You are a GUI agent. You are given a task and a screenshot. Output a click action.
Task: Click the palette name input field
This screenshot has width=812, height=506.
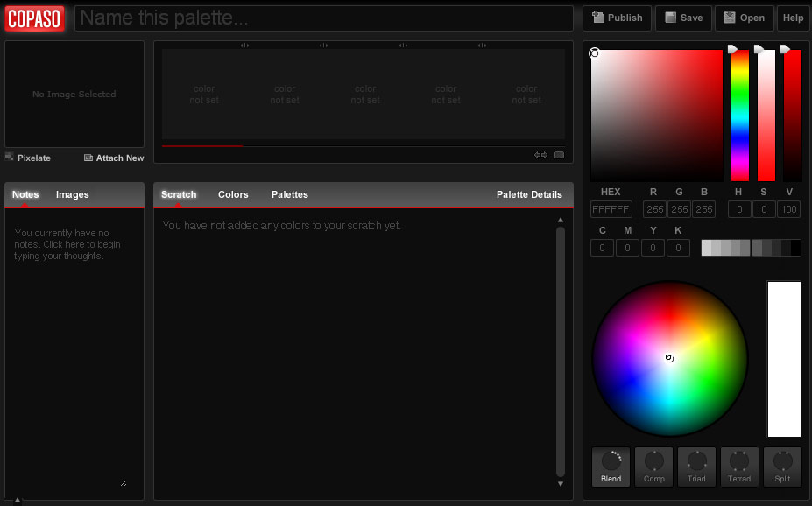click(324, 18)
